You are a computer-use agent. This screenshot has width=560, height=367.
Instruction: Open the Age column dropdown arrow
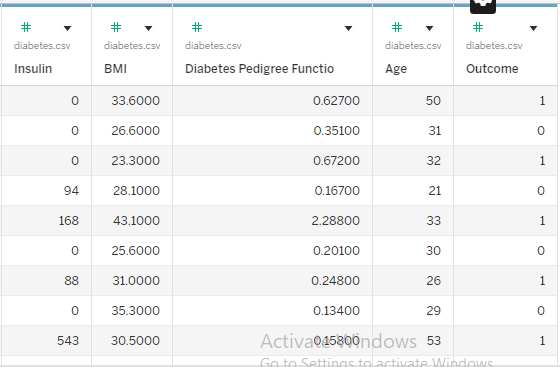click(430, 28)
